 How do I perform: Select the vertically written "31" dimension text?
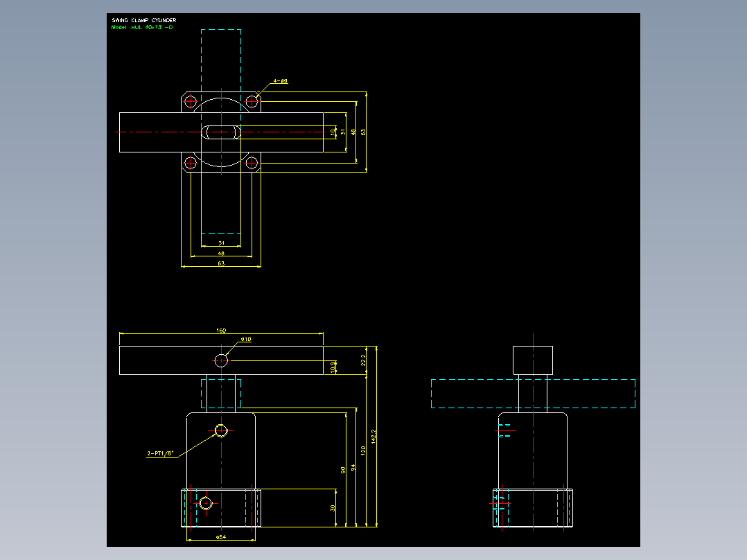pos(343,132)
